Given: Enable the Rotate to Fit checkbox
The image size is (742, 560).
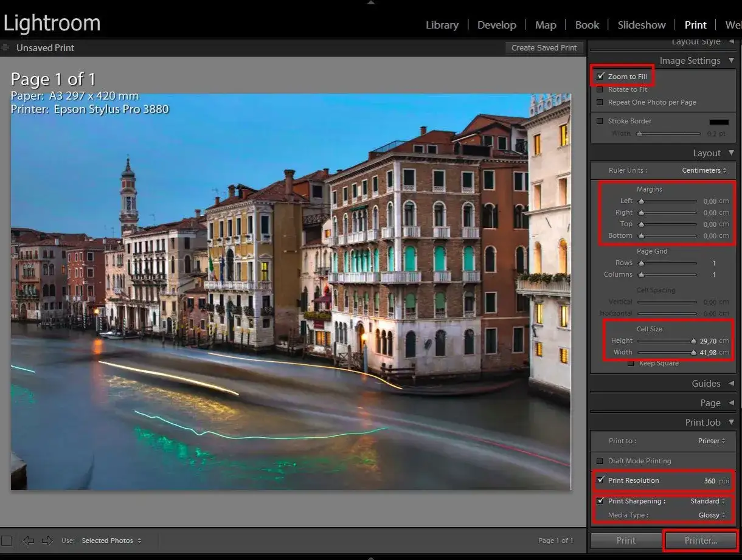Looking at the screenshot, I should [x=600, y=90].
